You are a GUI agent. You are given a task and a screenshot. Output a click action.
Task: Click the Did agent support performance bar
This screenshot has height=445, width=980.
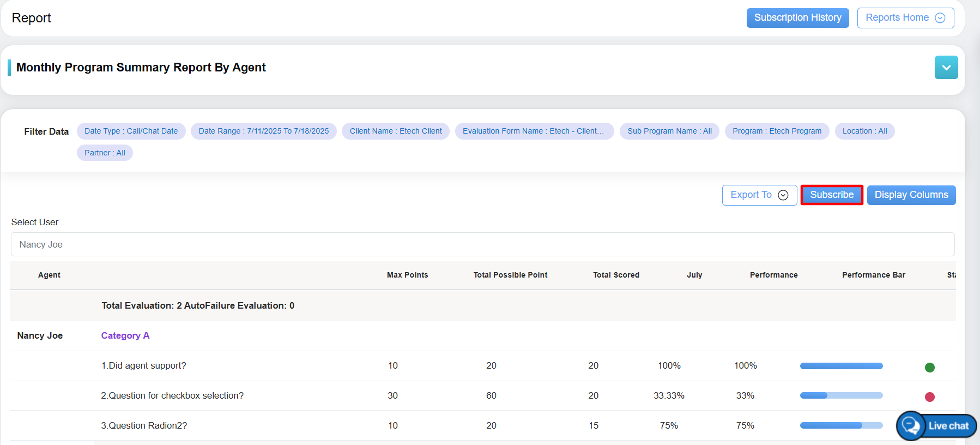click(x=841, y=366)
